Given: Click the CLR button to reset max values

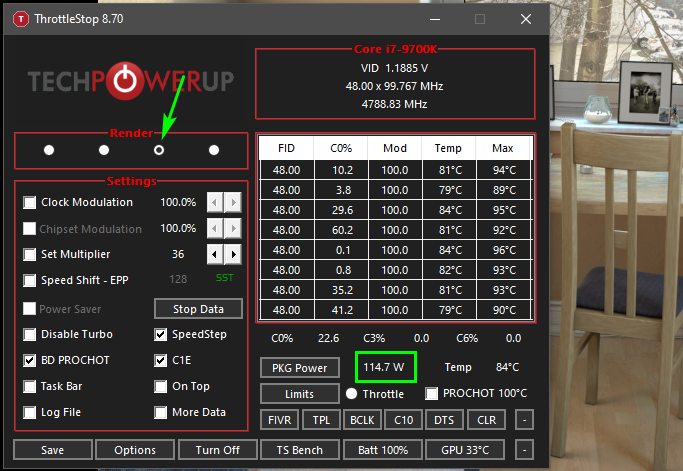Looking at the screenshot, I should 486,420.
